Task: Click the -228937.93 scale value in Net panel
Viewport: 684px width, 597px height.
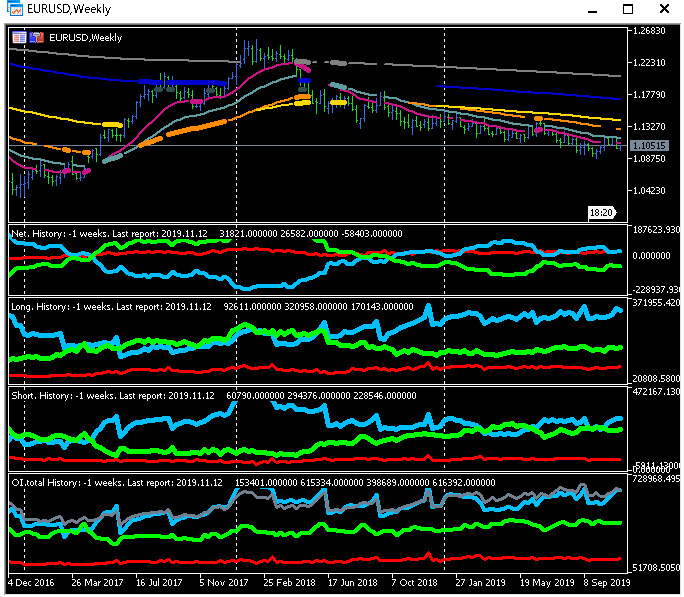Action: tap(656, 290)
